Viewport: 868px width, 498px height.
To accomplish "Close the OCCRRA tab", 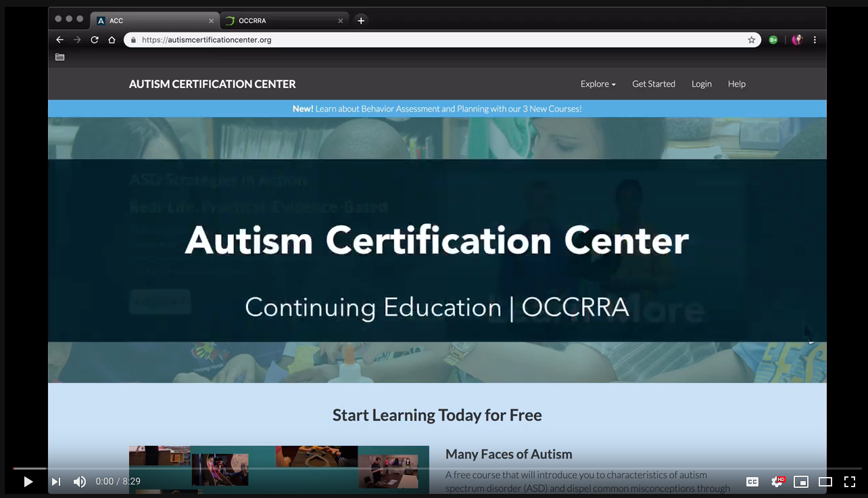I will [340, 21].
